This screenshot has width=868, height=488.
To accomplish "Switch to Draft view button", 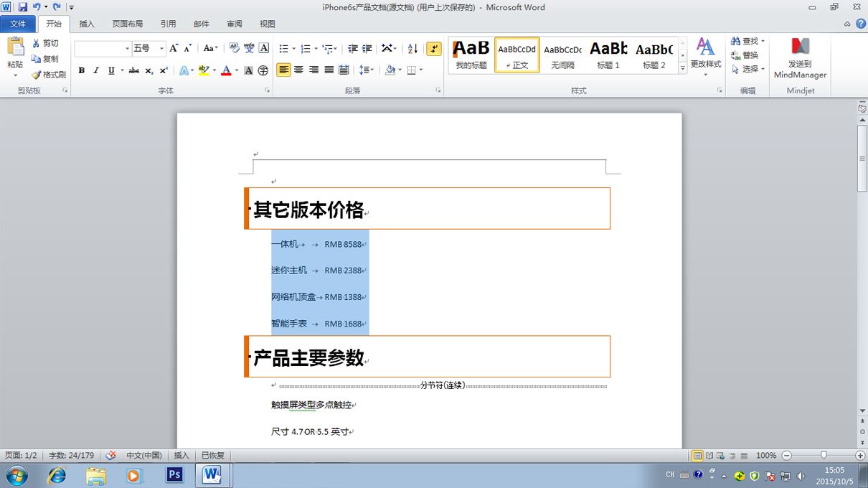I will point(744,456).
